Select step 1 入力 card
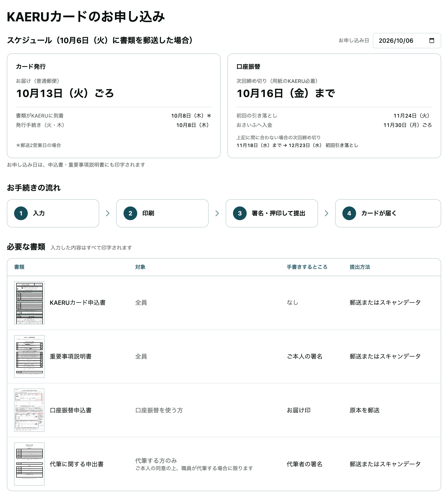This screenshot has height=498, width=448. [x=53, y=213]
